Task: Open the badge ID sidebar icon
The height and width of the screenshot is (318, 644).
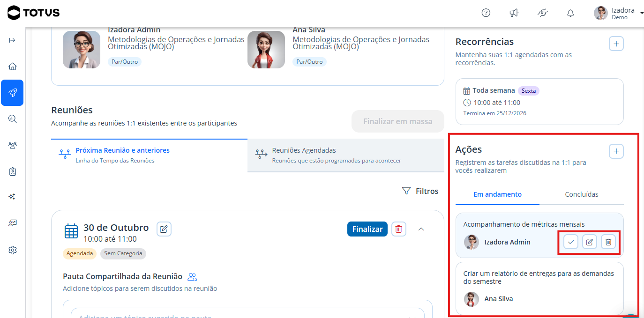Action: click(x=12, y=171)
